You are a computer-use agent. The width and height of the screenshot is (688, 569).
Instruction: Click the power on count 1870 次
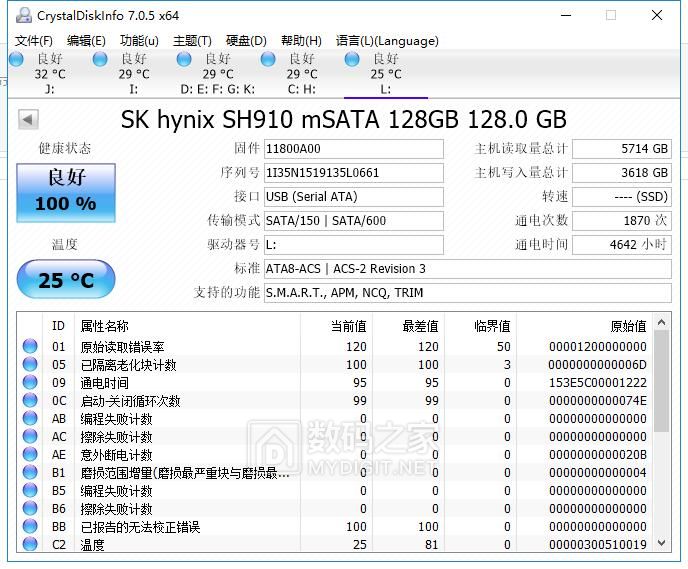point(622,221)
